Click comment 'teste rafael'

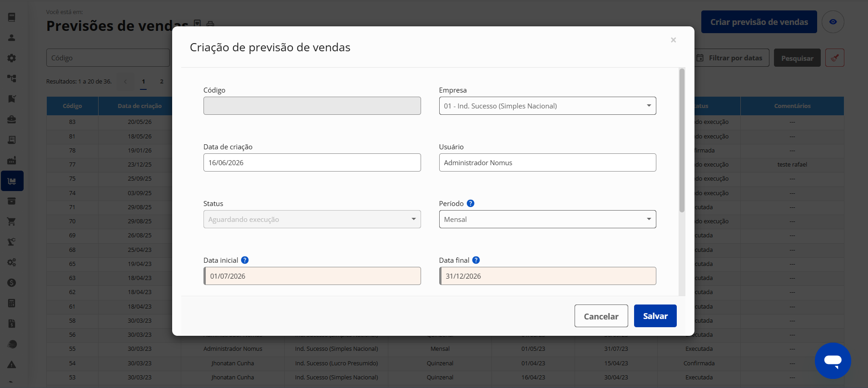click(x=792, y=164)
